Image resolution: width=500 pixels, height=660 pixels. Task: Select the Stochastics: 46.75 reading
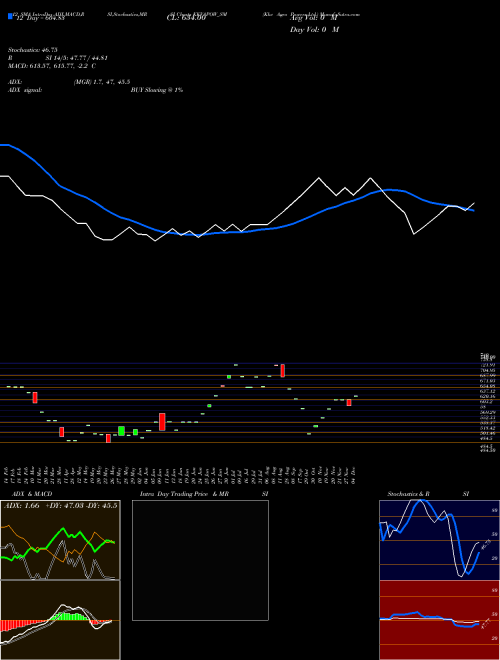[x=32, y=50]
